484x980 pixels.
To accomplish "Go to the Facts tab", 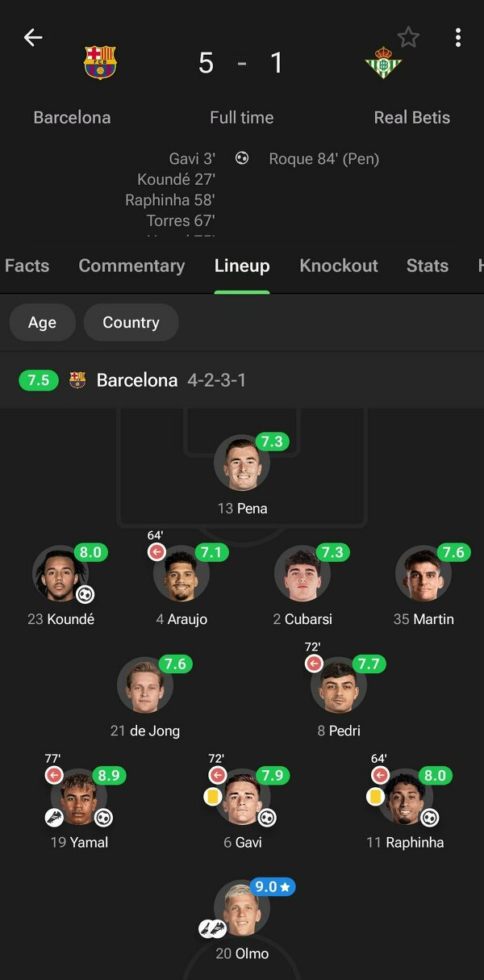I will (27, 266).
